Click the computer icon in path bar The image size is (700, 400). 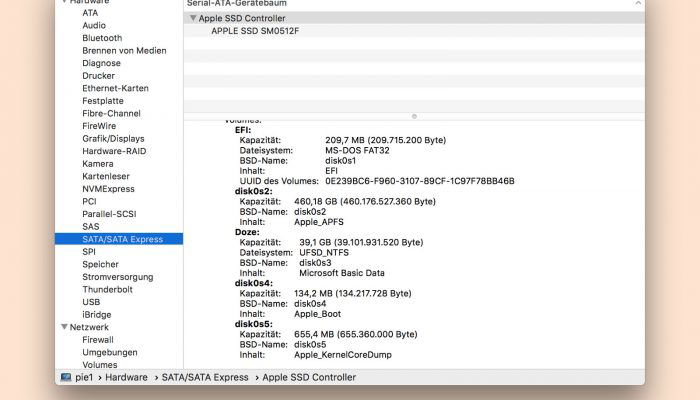[66, 377]
